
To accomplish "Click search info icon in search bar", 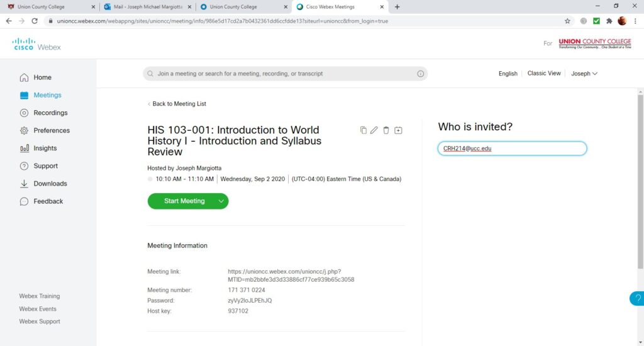I will pos(421,74).
